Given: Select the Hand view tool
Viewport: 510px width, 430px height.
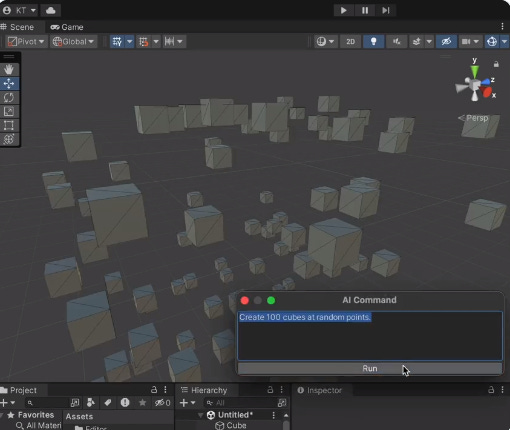Looking at the screenshot, I should coord(9,69).
